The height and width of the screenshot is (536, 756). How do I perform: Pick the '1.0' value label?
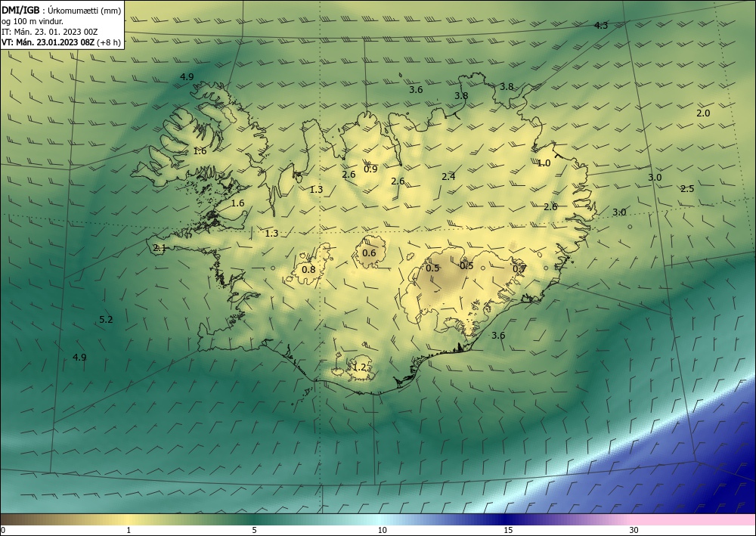point(544,163)
